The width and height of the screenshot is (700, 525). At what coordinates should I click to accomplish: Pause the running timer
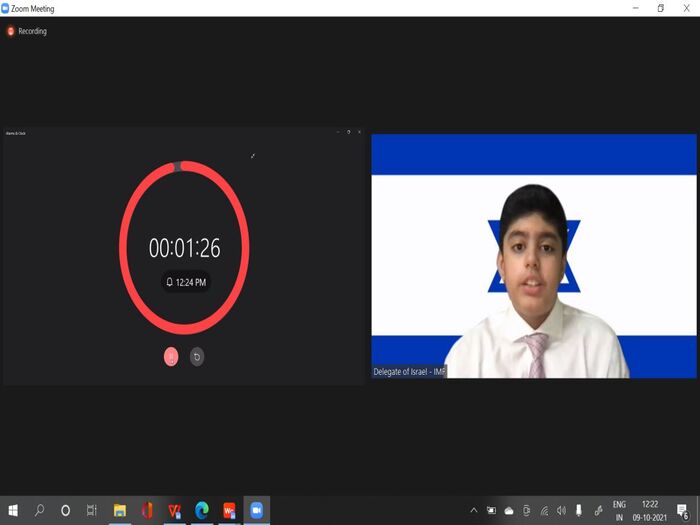171,357
